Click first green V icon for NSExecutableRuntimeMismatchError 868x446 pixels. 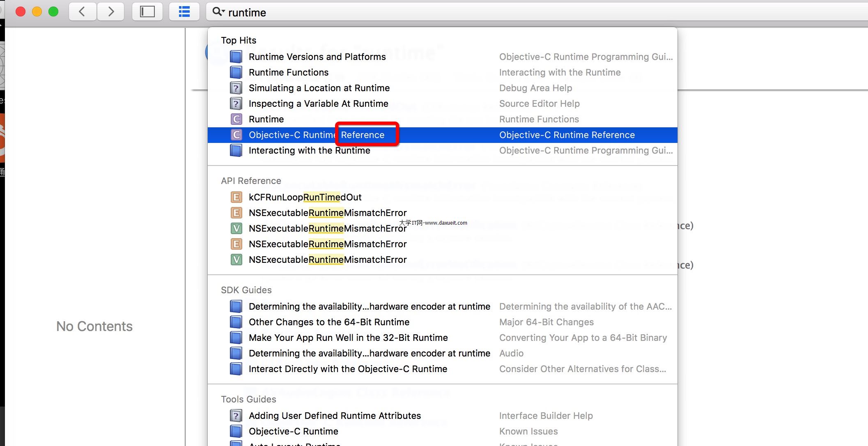(x=236, y=228)
